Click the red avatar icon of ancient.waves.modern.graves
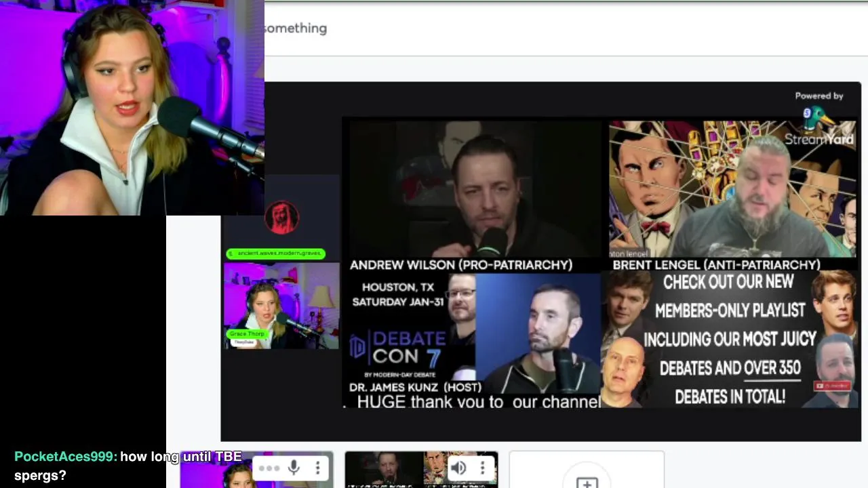 [x=281, y=217]
